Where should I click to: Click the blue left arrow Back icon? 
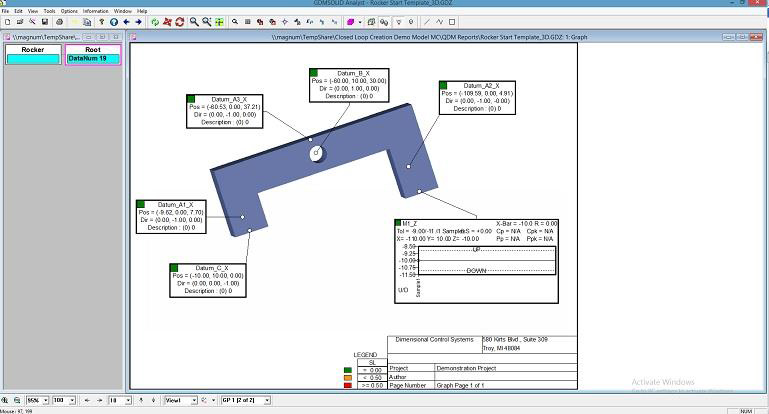point(126,21)
